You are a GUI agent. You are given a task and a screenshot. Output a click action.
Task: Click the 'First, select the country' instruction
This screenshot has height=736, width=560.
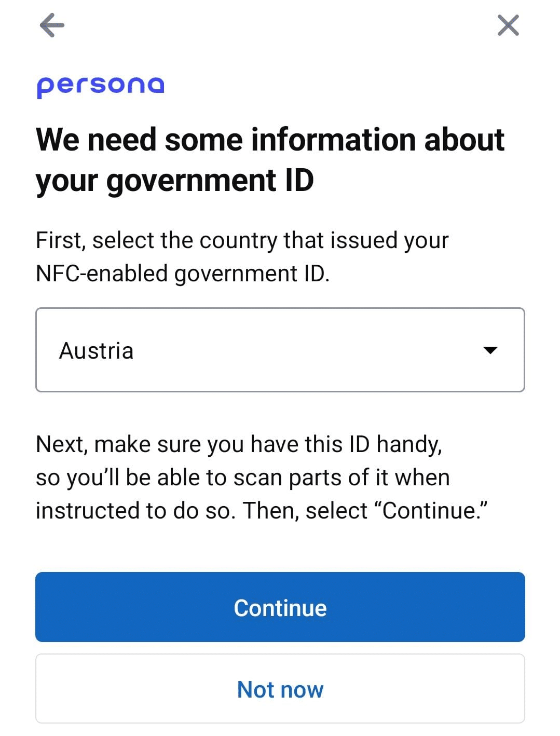(x=242, y=240)
